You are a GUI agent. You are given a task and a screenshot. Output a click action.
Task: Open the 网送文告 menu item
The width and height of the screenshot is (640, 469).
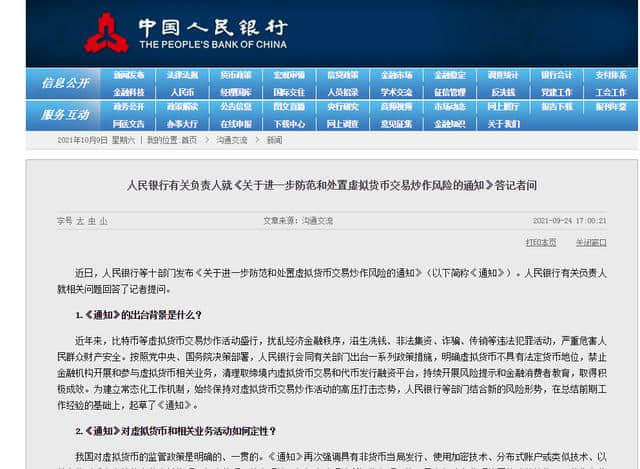click(x=129, y=124)
